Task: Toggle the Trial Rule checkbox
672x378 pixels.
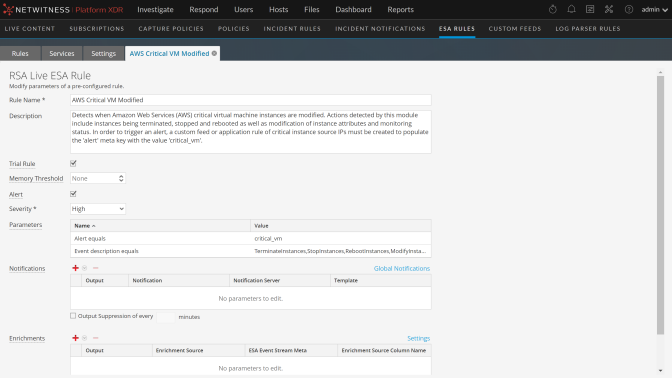Action: coord(73,163)
